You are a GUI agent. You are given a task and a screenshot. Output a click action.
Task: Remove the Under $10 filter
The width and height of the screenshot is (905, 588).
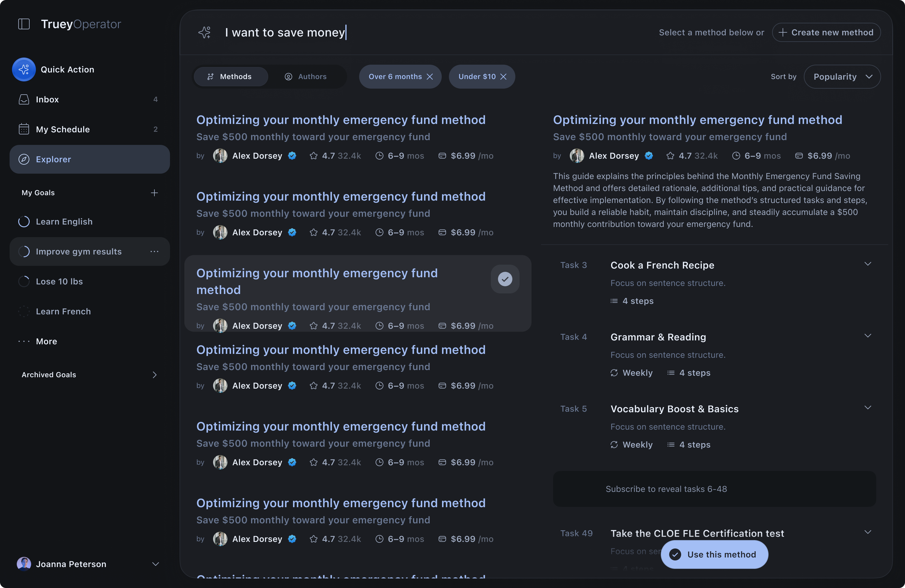coord(503,77)
